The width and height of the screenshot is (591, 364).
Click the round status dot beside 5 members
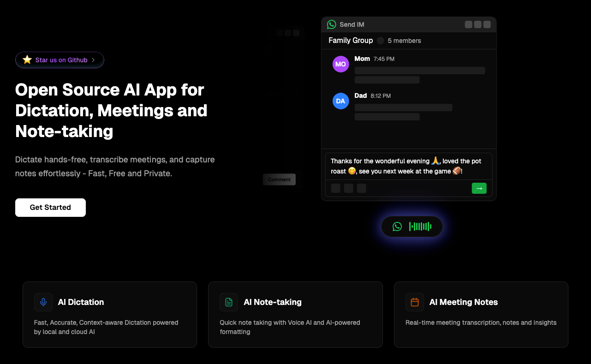(380, 41)
